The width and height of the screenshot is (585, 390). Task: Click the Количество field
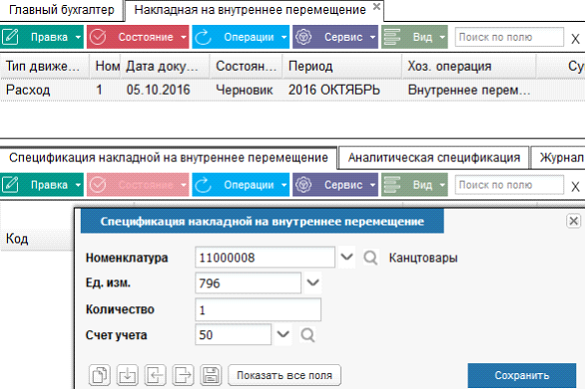[x=258, y=309]
